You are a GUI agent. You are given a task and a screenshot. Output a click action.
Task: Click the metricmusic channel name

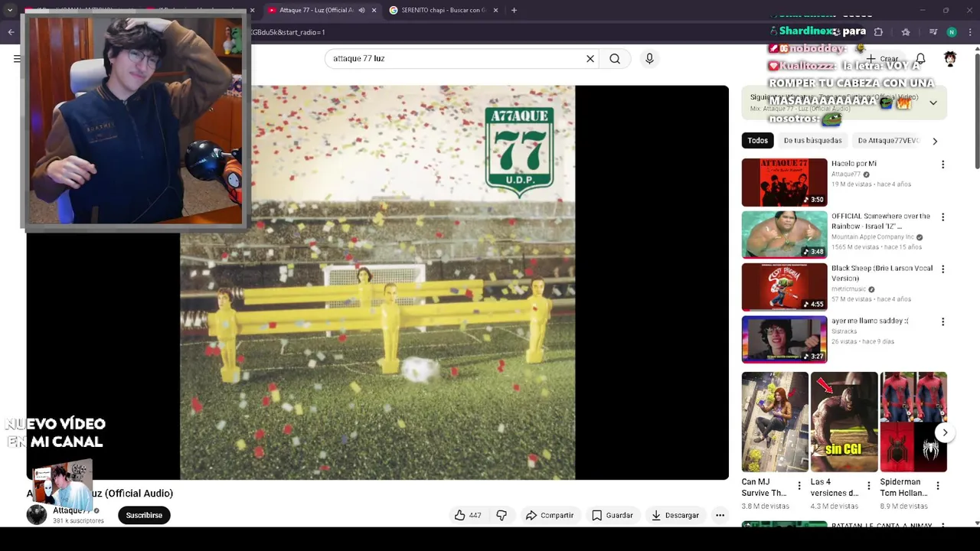pos(848,289)
